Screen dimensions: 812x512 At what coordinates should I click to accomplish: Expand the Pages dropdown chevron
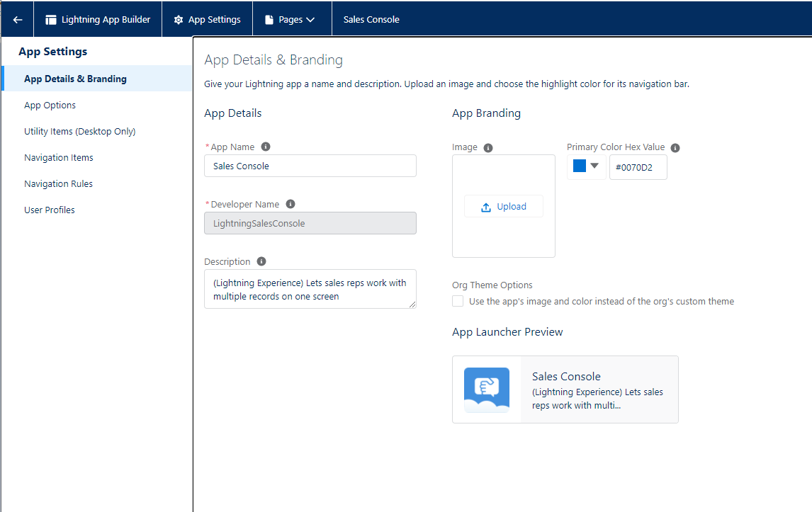tap(310, 20)
